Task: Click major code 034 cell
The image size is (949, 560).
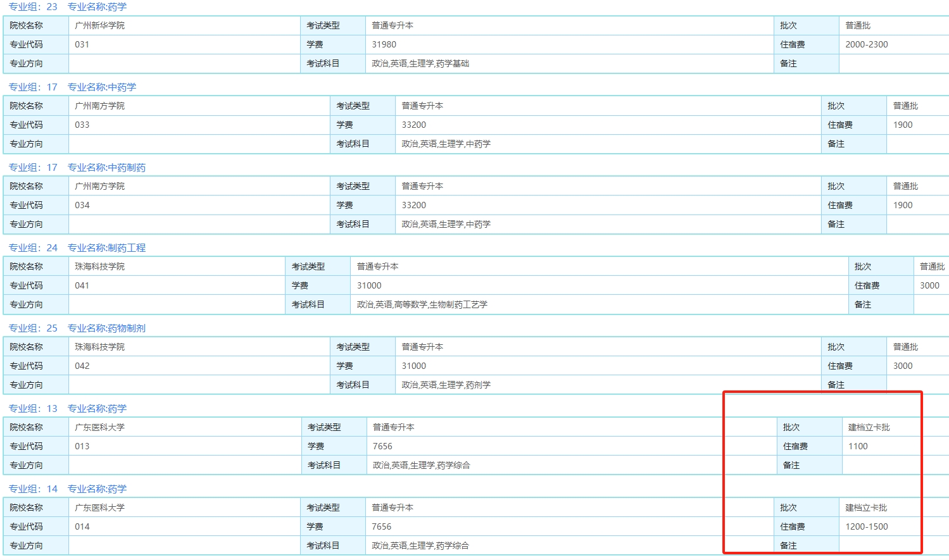Action: coord(82,206)
